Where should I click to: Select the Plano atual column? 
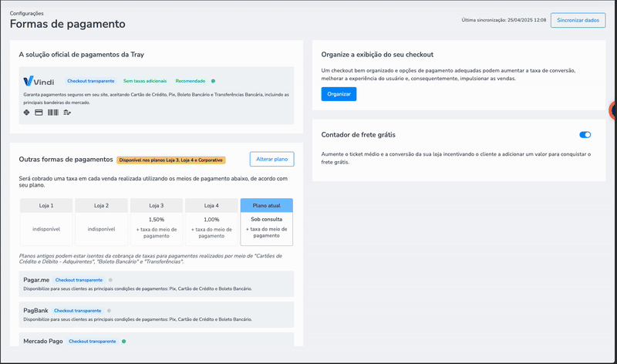click(267, 222)
